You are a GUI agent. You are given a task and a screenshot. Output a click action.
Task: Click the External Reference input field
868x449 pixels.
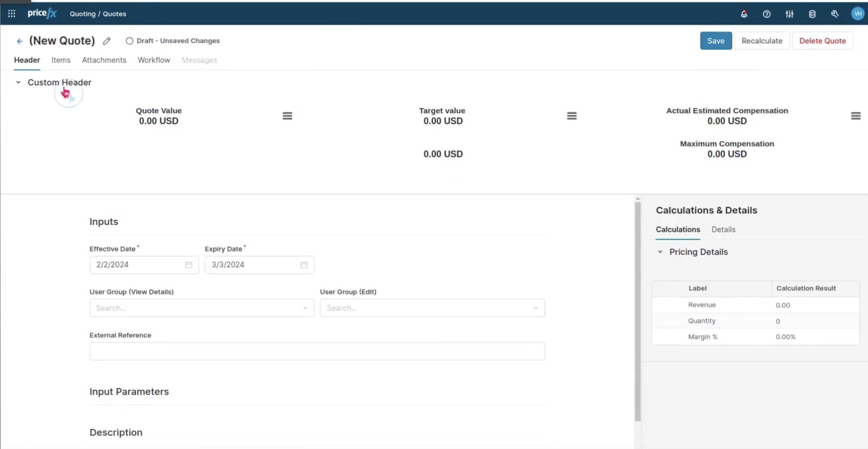point(317,351)
